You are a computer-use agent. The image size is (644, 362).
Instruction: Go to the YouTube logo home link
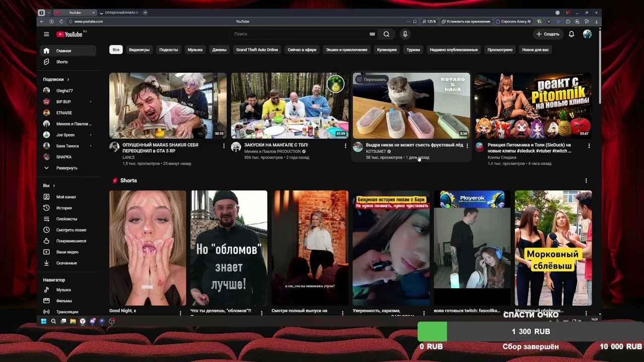[x=69, y=34]
